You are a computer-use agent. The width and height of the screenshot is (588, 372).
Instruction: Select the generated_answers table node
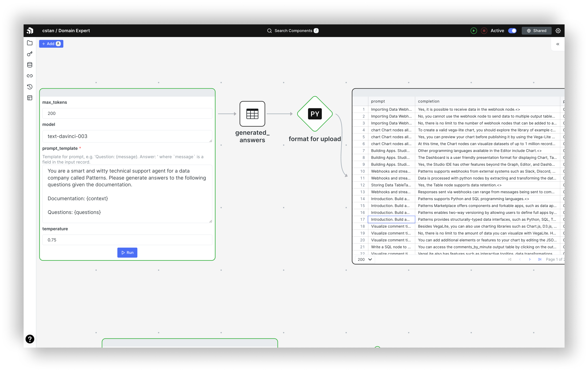point(252,114)
